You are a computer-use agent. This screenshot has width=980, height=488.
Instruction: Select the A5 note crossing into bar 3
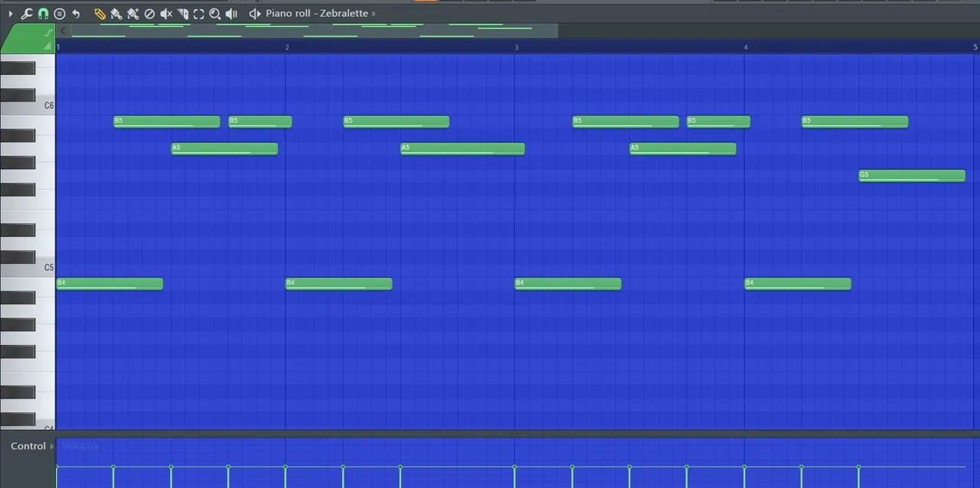[462, 148]
